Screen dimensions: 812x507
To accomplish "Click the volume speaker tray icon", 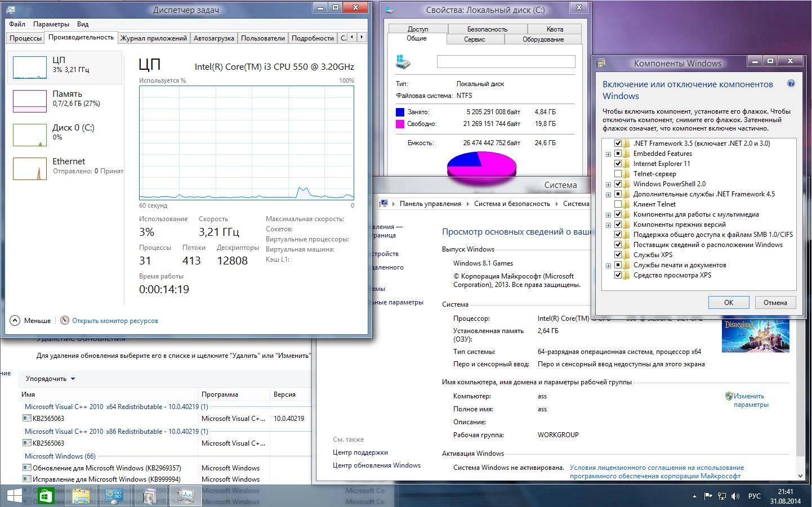I will 735,496.
